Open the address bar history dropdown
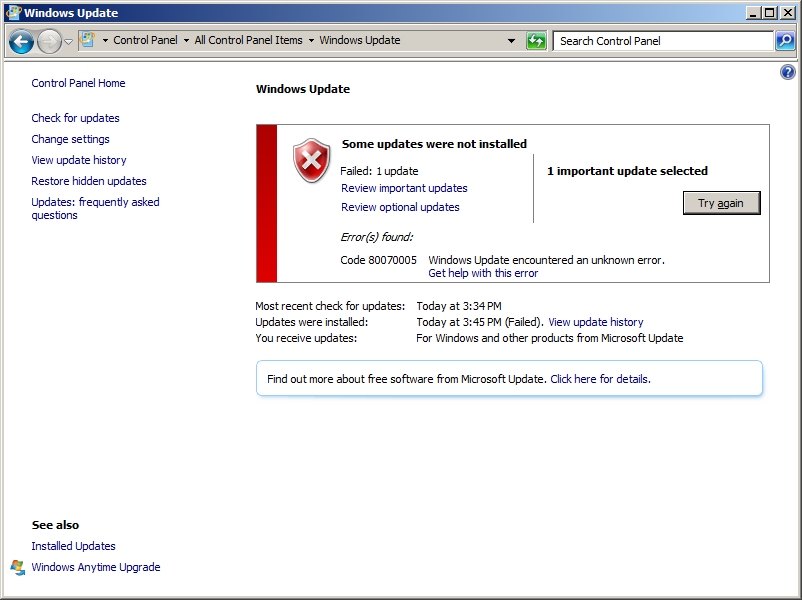The image size is (802, 600). pyautogui.click(x=511, y=41)
